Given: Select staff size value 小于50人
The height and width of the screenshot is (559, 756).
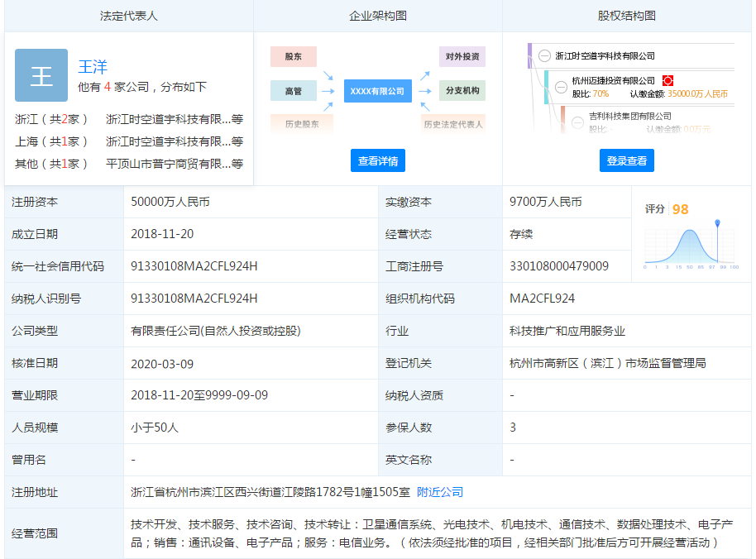Looking at the screenshot, I should [x=155, y=428].
